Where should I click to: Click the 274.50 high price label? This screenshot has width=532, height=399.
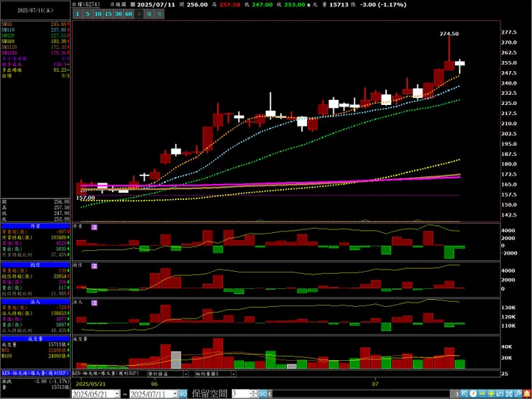pyautogui.click(x=449, y=34)
